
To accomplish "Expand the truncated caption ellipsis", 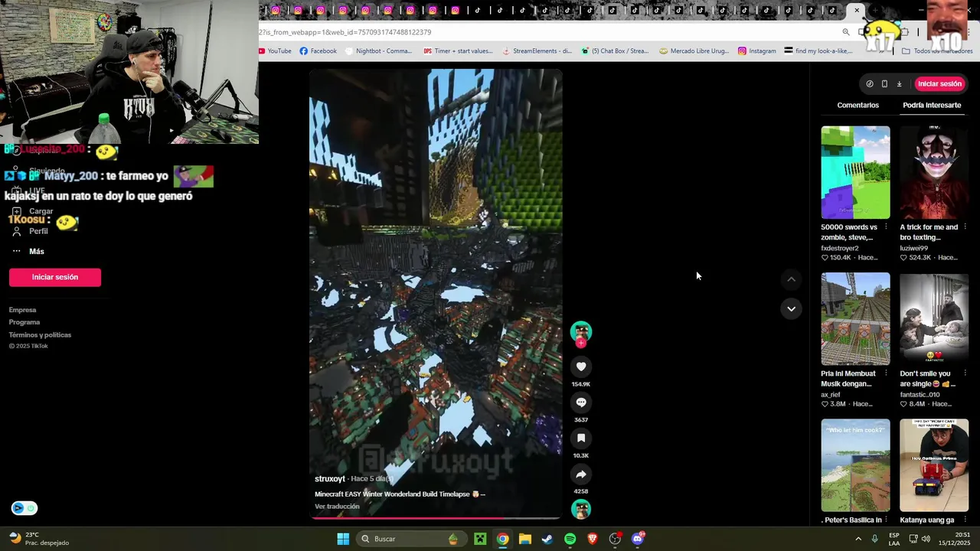I will tap(483, 494).
